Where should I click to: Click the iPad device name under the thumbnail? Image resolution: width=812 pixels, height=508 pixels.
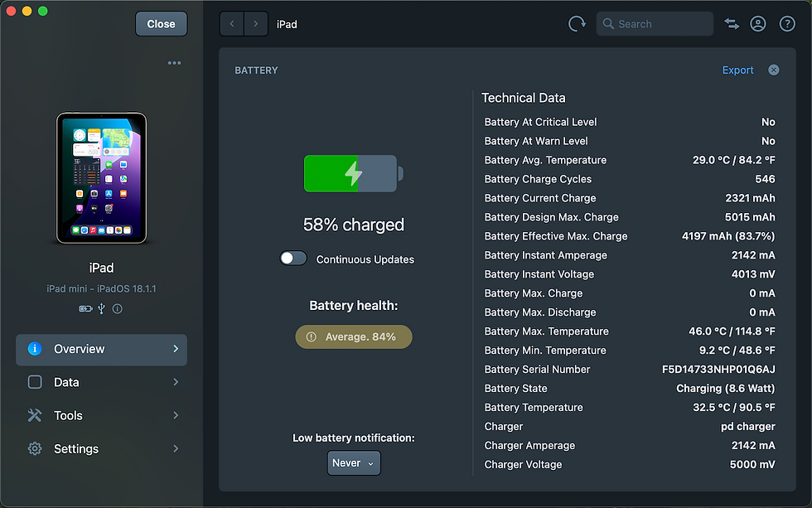click(101, 268)
